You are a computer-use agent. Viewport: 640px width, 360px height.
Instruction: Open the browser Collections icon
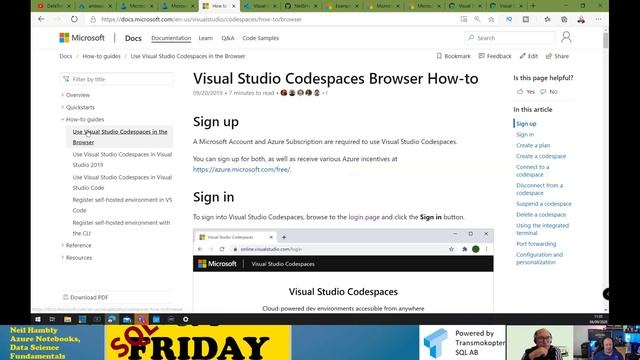pos(564,19)
